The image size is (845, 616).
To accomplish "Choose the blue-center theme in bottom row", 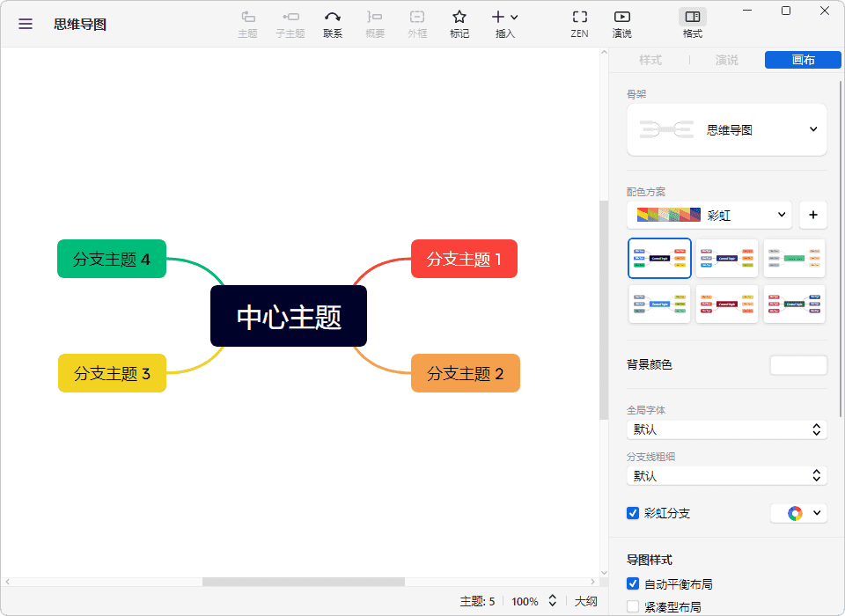I will tap(659, 304).
